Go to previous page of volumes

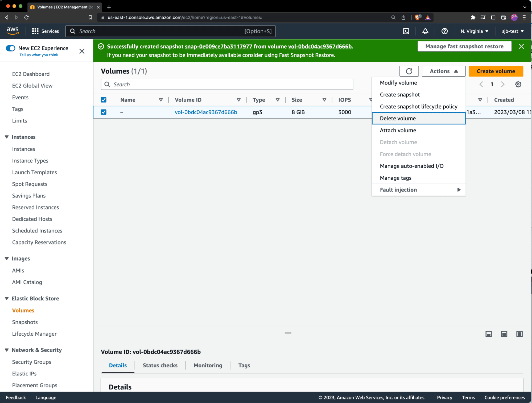481,85
